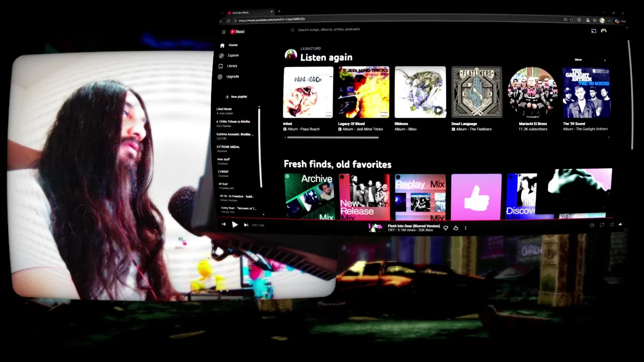Viewport: 644px width, 362px height.
Task: Open the Explore sidebar item
Action: (233, 55)
